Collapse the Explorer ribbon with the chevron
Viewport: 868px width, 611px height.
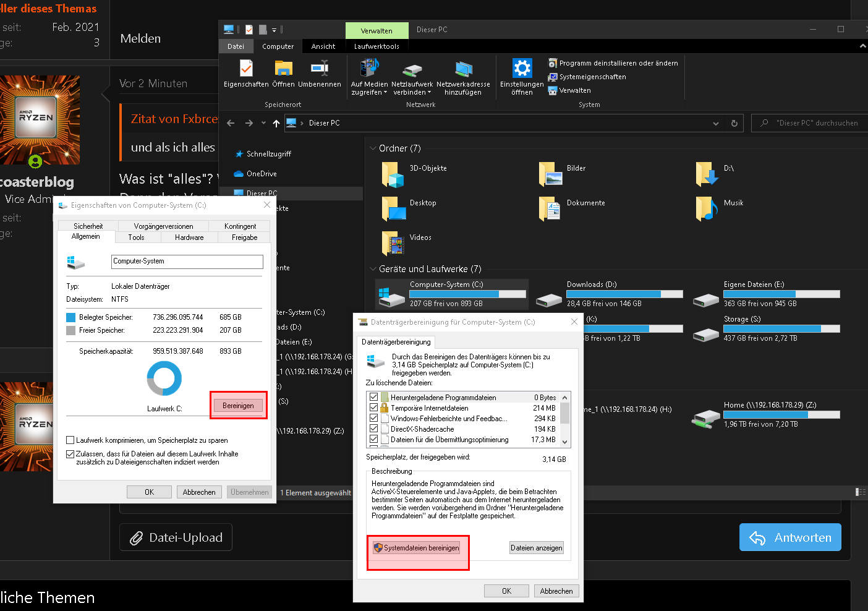pyautogui.click(x=862, y=46)
